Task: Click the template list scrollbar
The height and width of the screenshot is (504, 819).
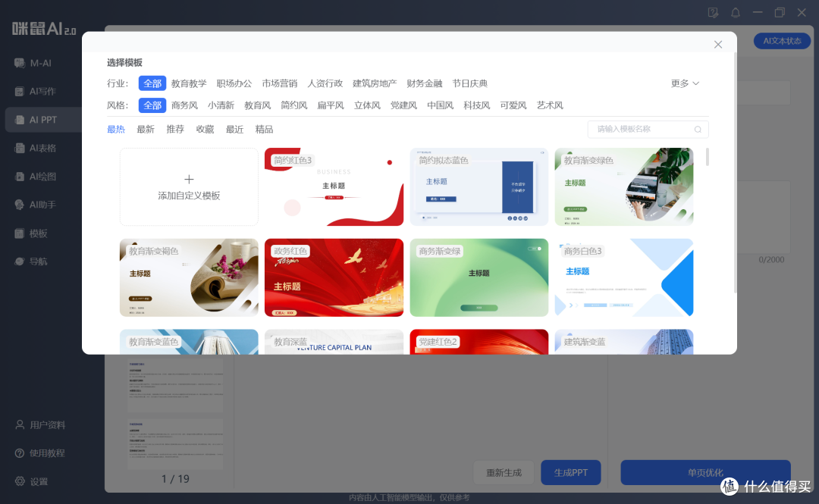Action: (x=708, y=157)
